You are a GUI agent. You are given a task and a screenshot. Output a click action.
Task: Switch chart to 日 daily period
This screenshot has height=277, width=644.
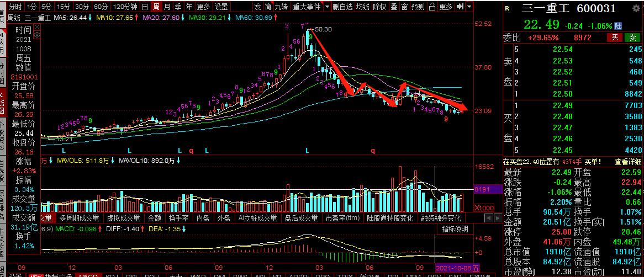coord(145,7)
